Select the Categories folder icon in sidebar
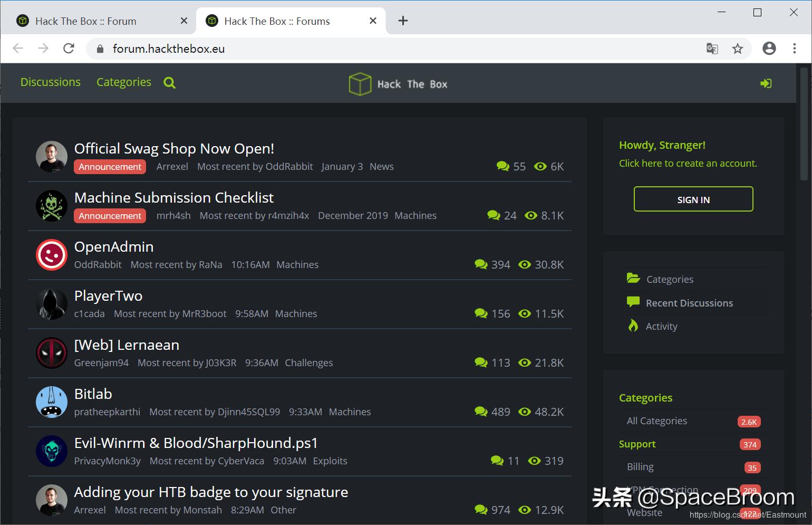Viewport: 812px width, 525px height. (633, 278)
